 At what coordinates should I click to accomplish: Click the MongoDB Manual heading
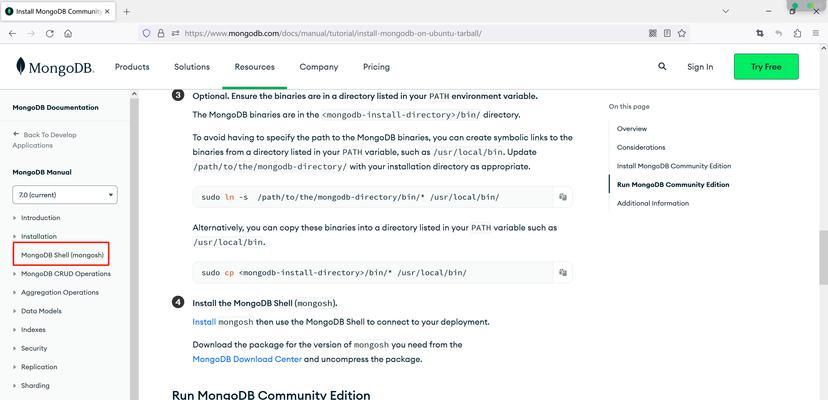coord(42,172)
